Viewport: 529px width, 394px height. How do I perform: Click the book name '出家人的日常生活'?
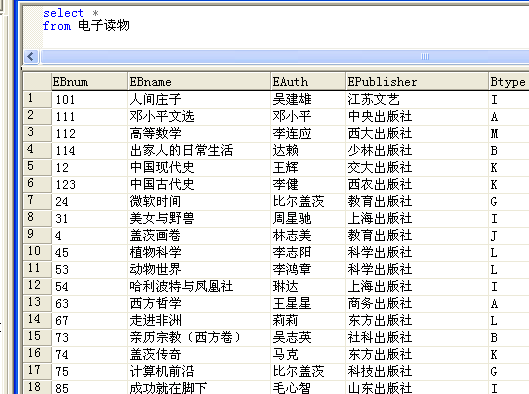point(199,150)
